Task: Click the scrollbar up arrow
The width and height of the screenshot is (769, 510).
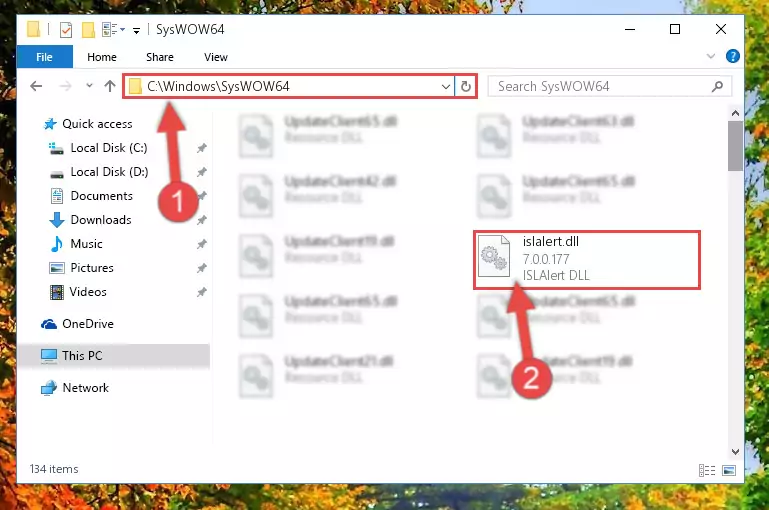Action: [735, 113]
